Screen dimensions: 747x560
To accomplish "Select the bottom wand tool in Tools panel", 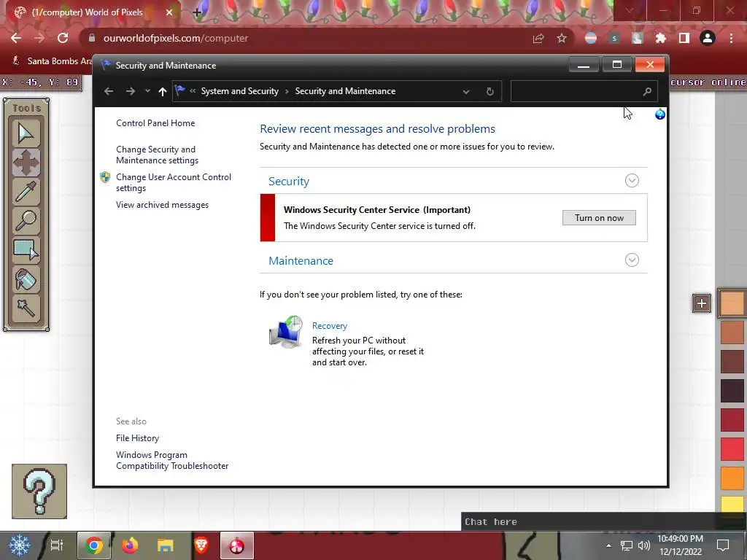I will pos(26,308).
